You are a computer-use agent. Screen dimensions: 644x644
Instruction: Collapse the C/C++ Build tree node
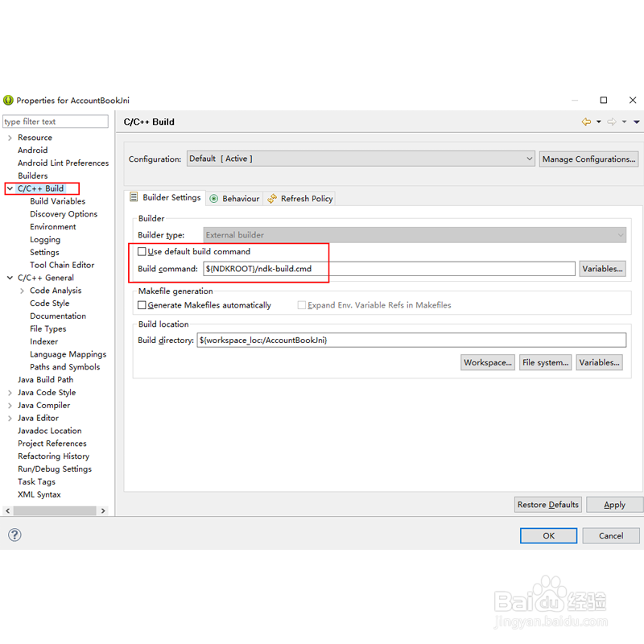[x=10, y=188]
